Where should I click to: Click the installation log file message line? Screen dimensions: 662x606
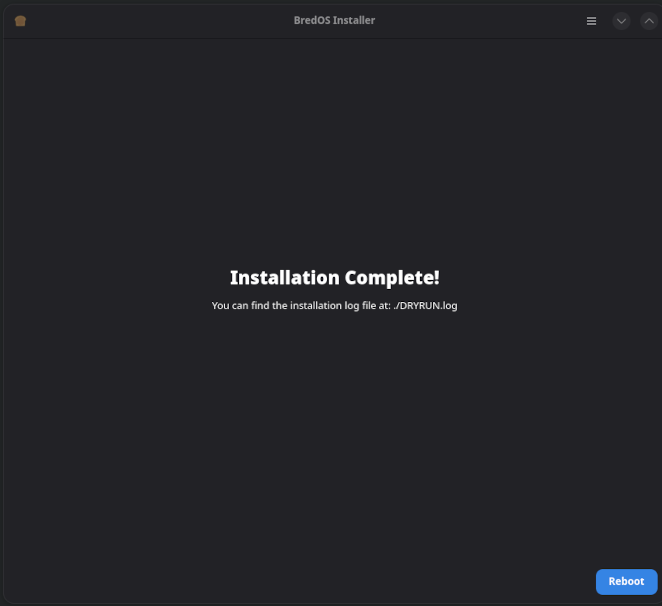[334, 306]
